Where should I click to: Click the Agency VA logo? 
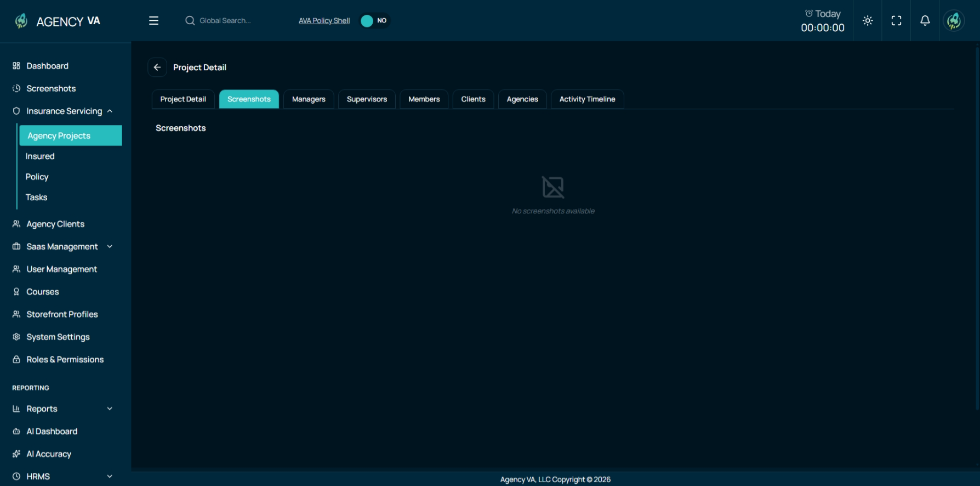point(58,21)
